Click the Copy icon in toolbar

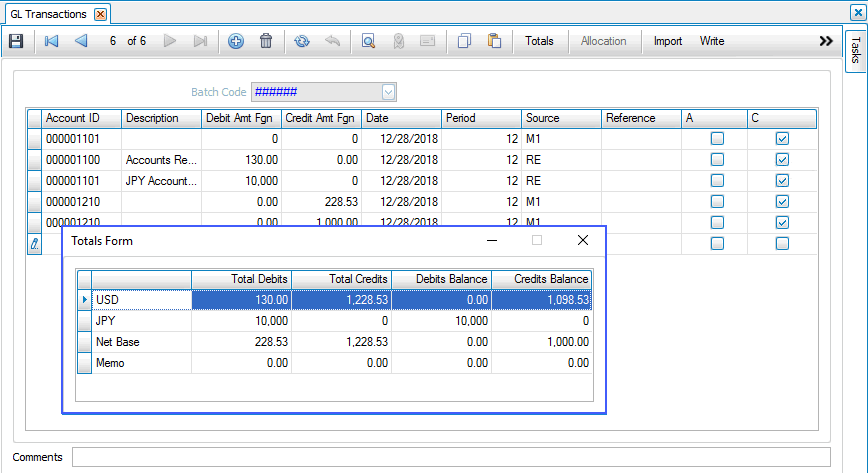point(464,41)
